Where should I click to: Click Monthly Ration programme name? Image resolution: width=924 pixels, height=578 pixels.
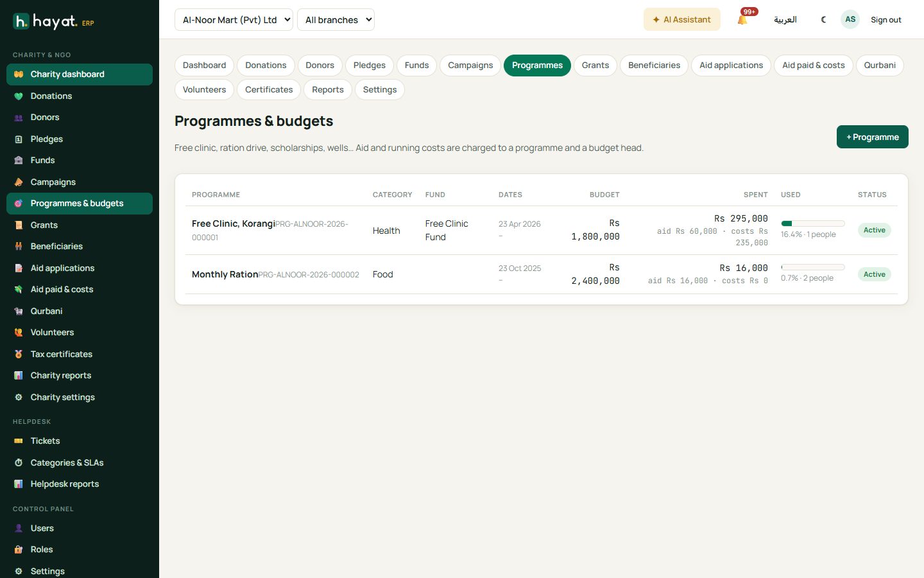(x=225, y=274)
